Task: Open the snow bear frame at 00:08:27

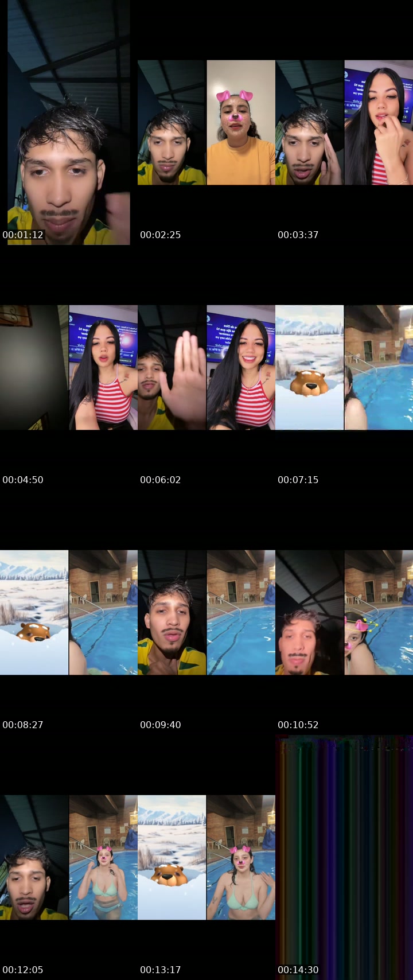Action: coord(69,612)
